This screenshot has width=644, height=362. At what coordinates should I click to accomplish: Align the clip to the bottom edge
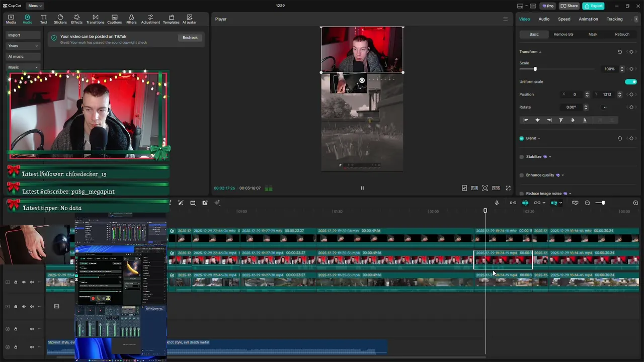585,120
